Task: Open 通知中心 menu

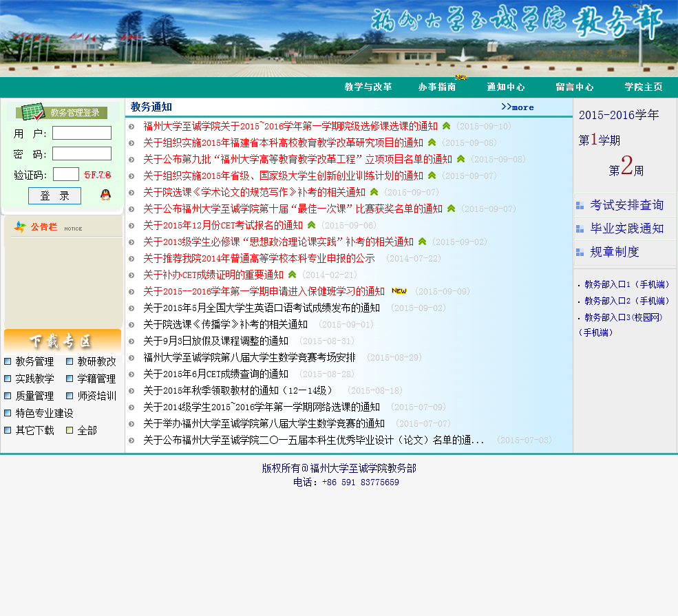Action: pos(506,87)
